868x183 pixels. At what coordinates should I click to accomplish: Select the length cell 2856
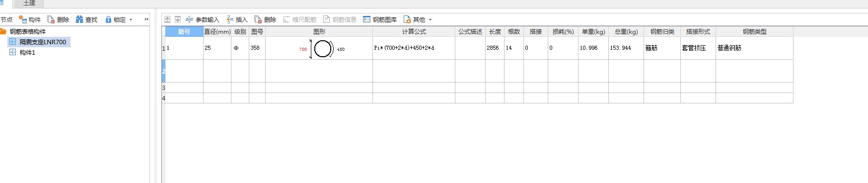tap(495, 48)
